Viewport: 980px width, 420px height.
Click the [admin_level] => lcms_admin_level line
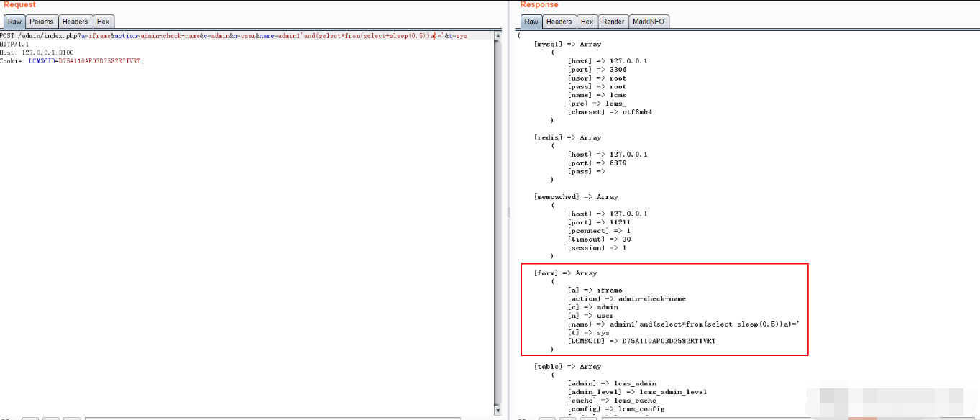[637, 392]
